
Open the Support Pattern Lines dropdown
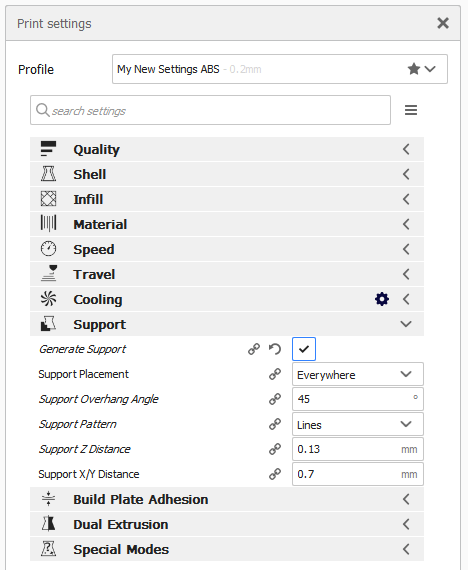(x=358, y=424)
